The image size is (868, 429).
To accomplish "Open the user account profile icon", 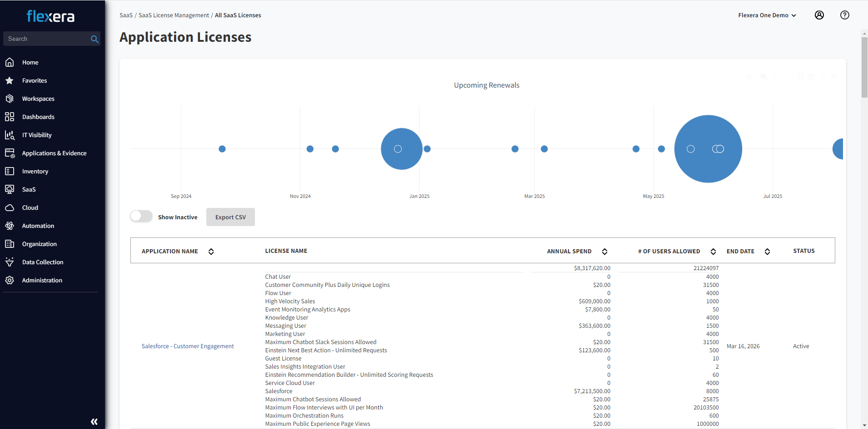I will (819, 15).
